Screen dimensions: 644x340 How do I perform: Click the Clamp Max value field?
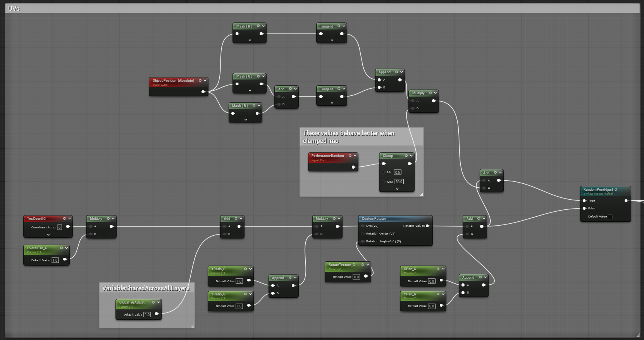(399, 182)
